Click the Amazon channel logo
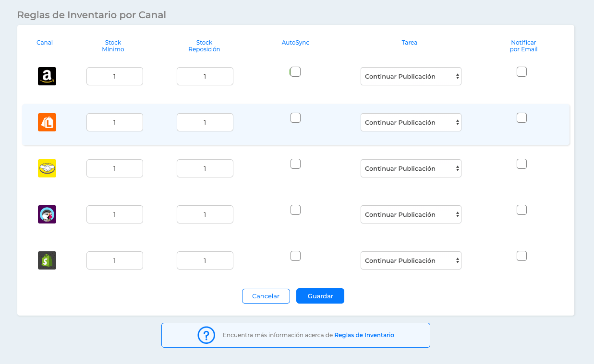The image size is (594, 364). point(47,76)
